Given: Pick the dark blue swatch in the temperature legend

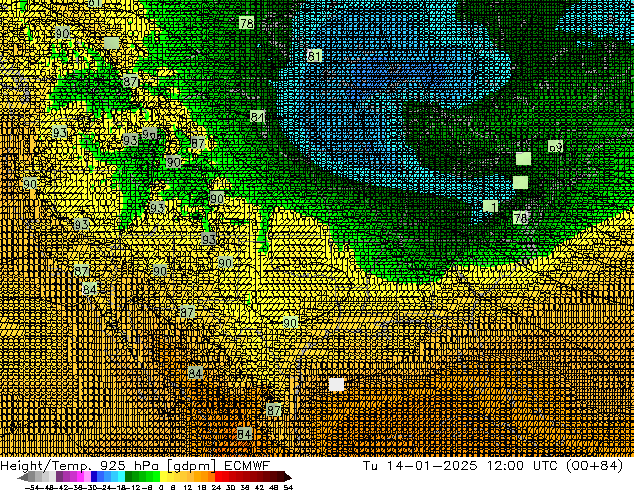Looking at the screenshot, I should coord(94,477).
